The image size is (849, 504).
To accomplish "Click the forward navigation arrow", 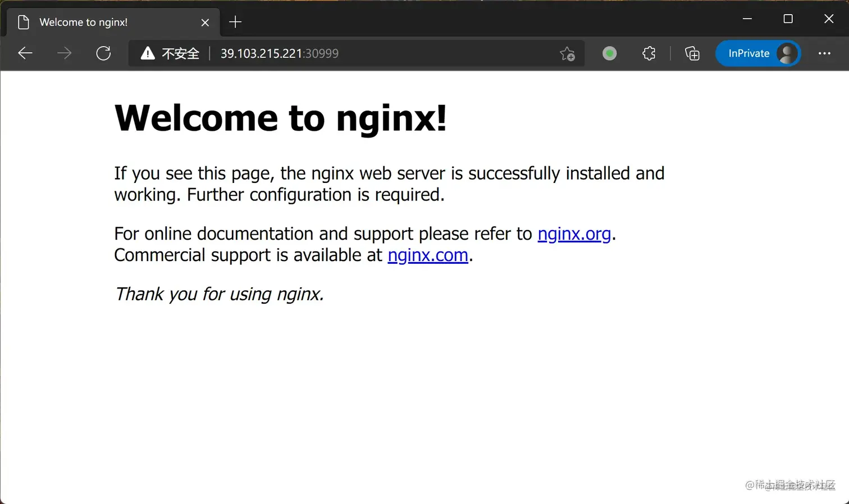I will click(65, 53).
